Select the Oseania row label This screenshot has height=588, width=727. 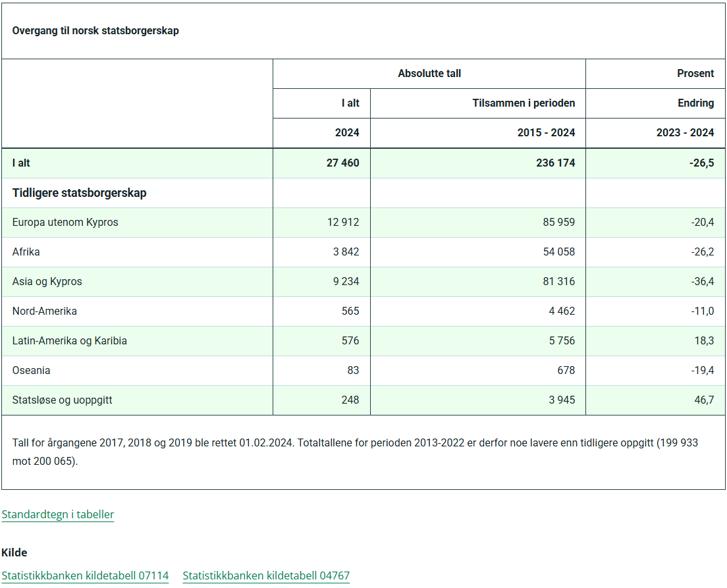click(x=31, y=371)
